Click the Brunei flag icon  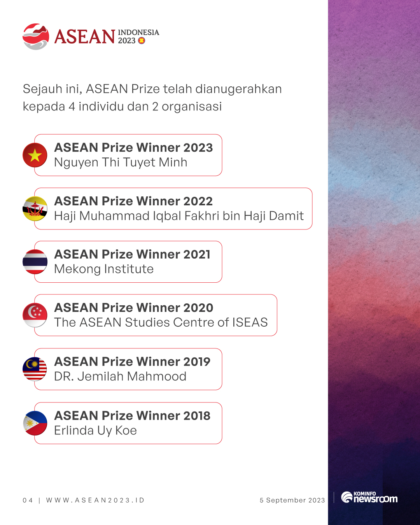pos(35,208)
